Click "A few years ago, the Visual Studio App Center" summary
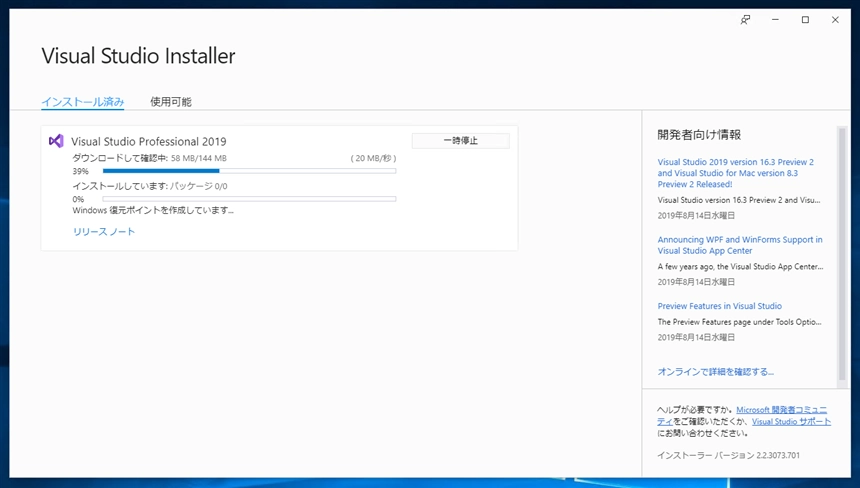Screen dimensions: 860x488 tap(740, 266)
